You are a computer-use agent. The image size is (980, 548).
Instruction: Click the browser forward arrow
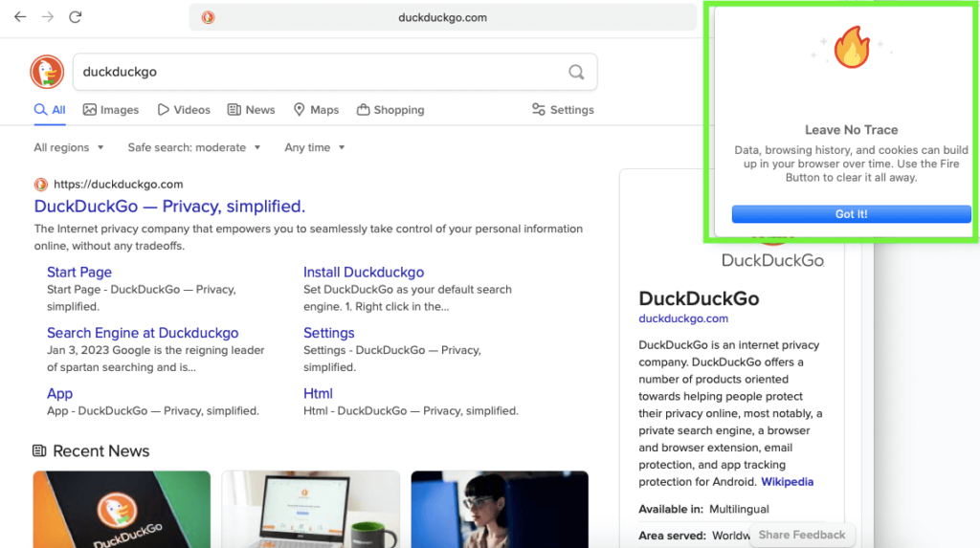tap(48, 17)
